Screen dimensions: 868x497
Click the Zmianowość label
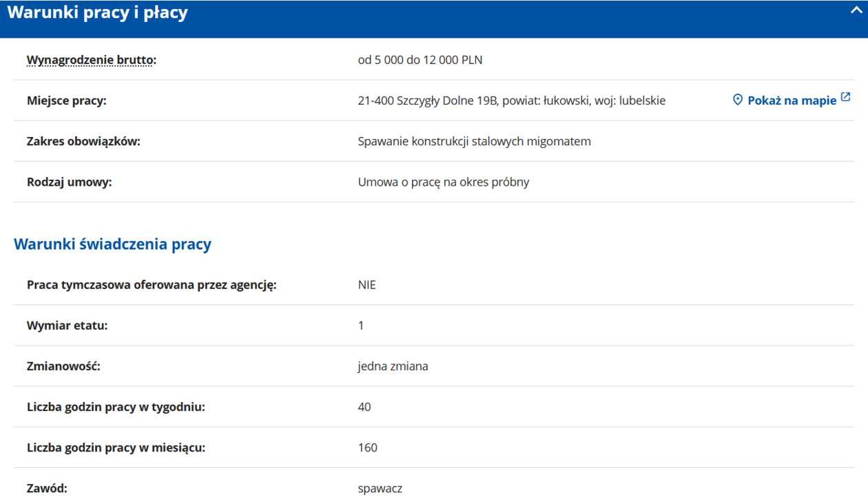pos(63,366)
